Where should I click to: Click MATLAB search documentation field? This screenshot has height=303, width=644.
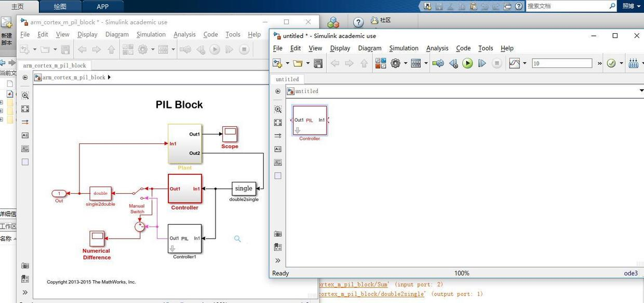pyautogui.click(x=571, y=6)
